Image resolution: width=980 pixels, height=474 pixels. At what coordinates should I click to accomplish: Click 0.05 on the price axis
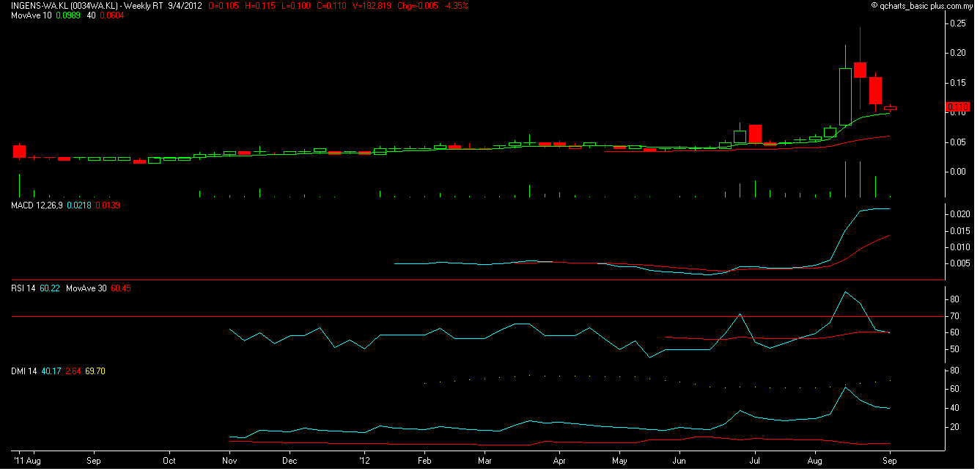[957, 142]
